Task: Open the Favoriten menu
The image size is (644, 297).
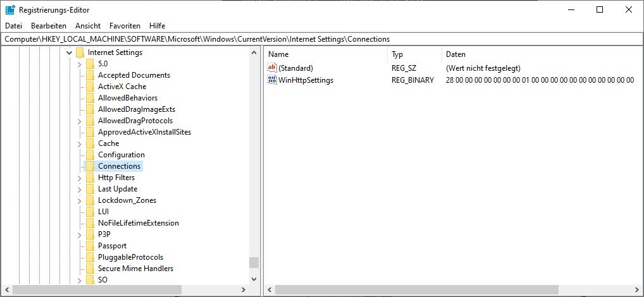Action: (x=125, y=26)
